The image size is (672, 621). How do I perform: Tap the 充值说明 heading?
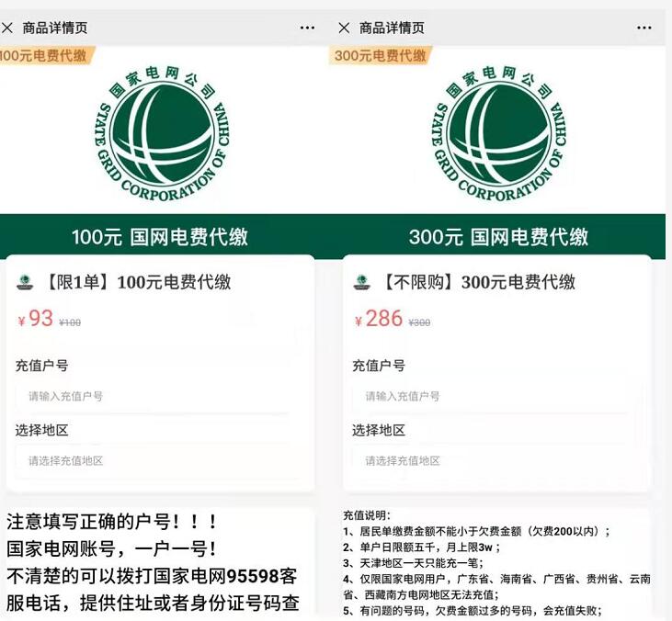coord(367,515)
